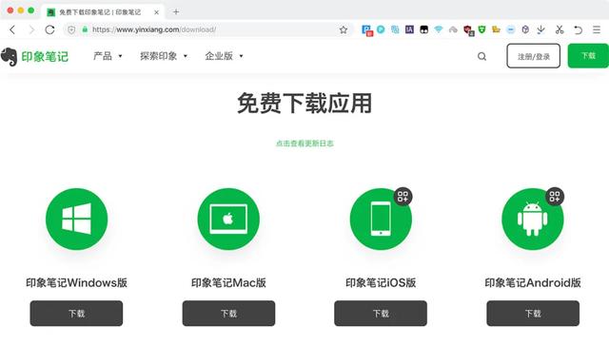Click the Wi-Fi signal extension icon
The image size is (609, 364).
[439, 29]
